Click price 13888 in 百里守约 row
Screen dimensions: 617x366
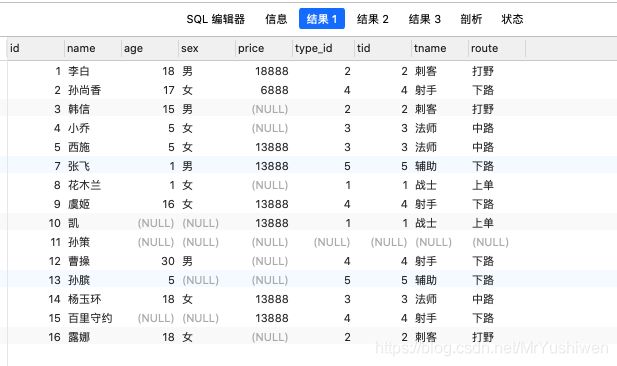(x=272, y=318)
